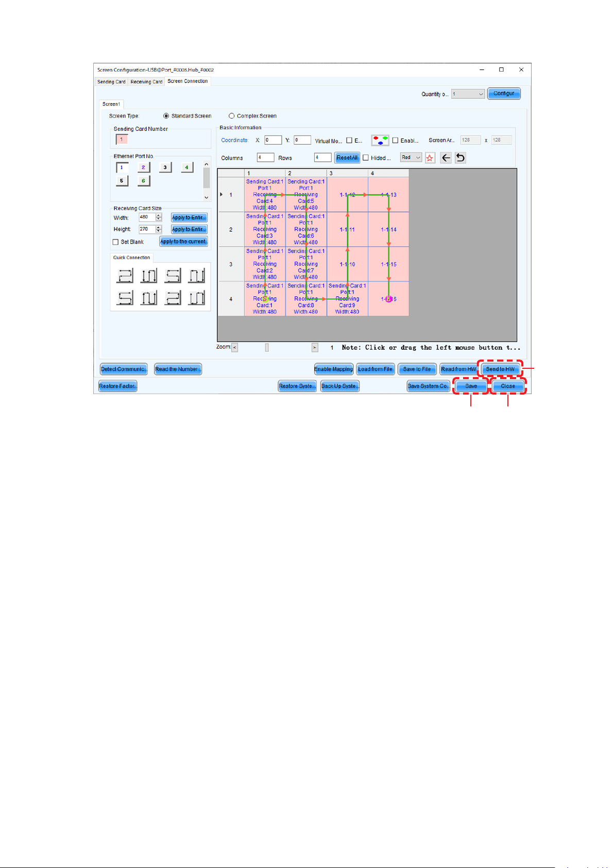The image size is (614, 868).
Task: Click the curved undo arrow icon
Action: (460, 158)
